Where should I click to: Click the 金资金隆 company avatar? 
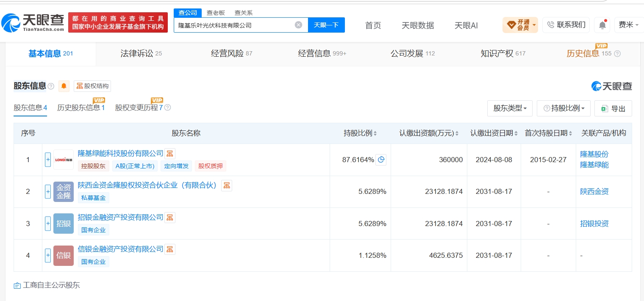[64, 192]
